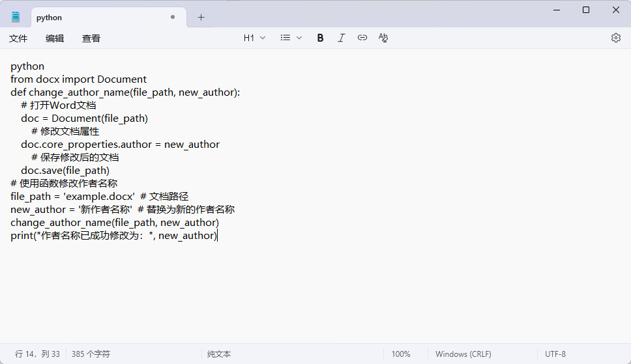Open the list style dropdown
This screenshot has width=631, height=364.
tap(291, 38)
